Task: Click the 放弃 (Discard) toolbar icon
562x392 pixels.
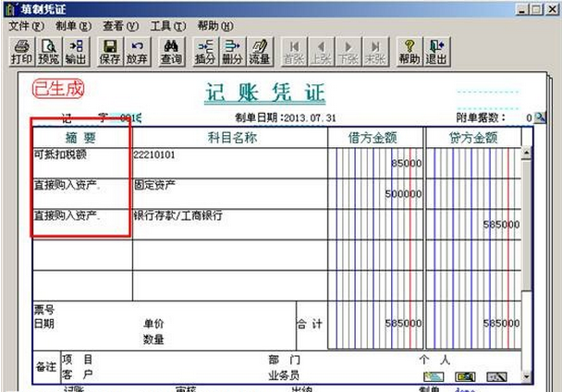Action: tap(137, 50)
